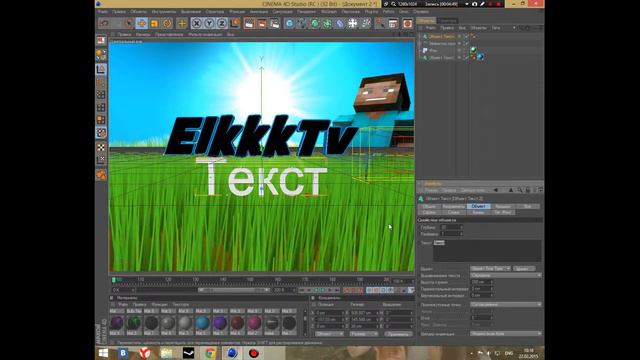Click inside the text content field
640x360 pixels.
click(487, 251)
